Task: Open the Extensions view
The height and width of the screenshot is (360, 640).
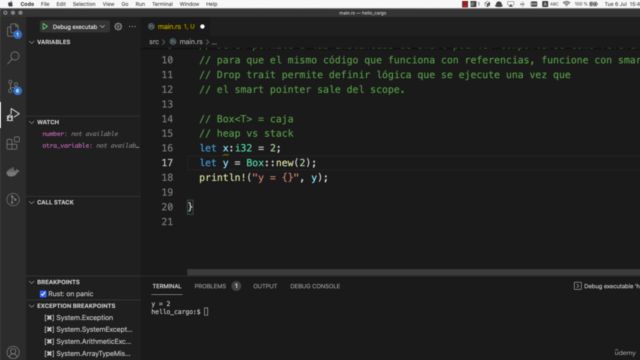Action: click(13, 143)
